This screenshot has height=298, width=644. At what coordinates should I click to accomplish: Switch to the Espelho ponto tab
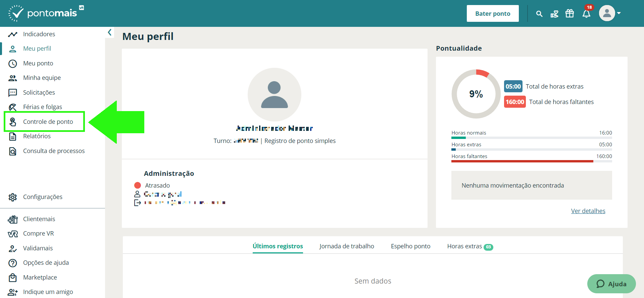(410, 246)
